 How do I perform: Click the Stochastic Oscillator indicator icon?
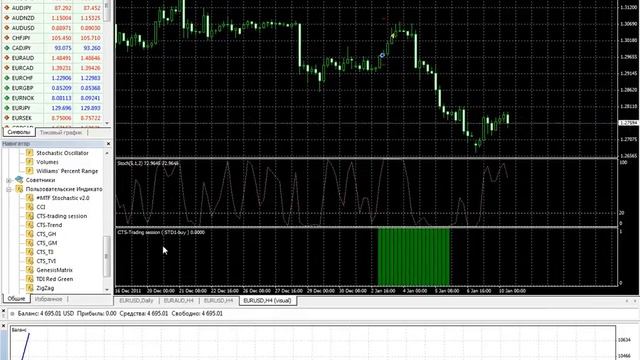[x=29, y=153]
